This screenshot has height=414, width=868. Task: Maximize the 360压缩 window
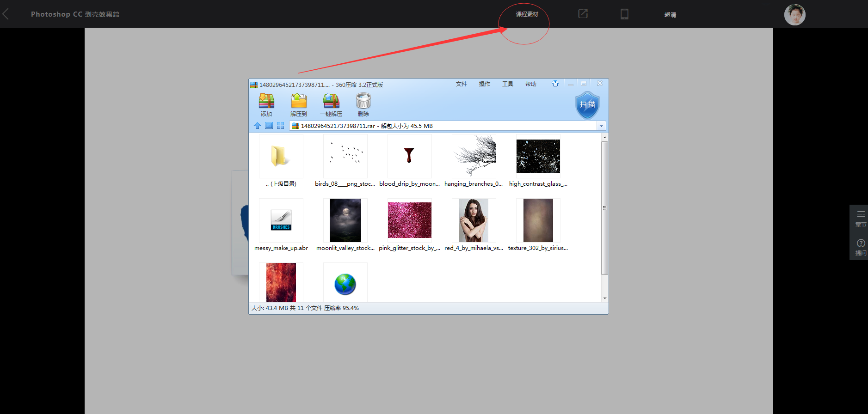point(584,84)
